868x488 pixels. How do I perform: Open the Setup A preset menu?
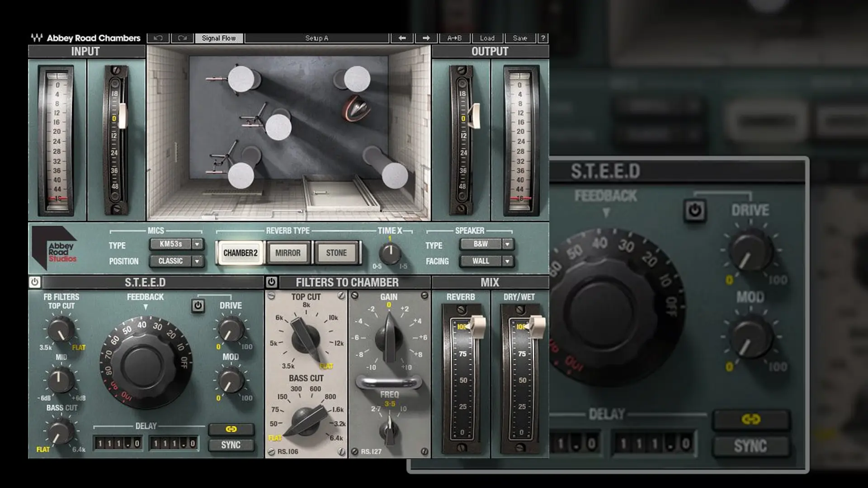(316, 38)
